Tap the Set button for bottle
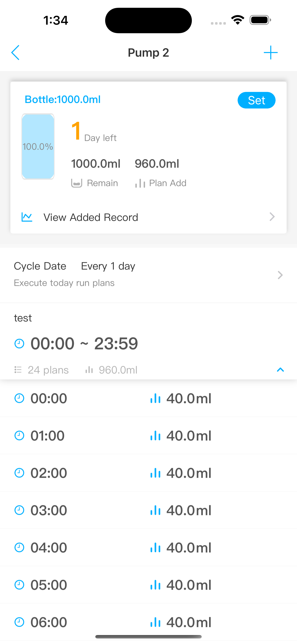 coord(256,100)
